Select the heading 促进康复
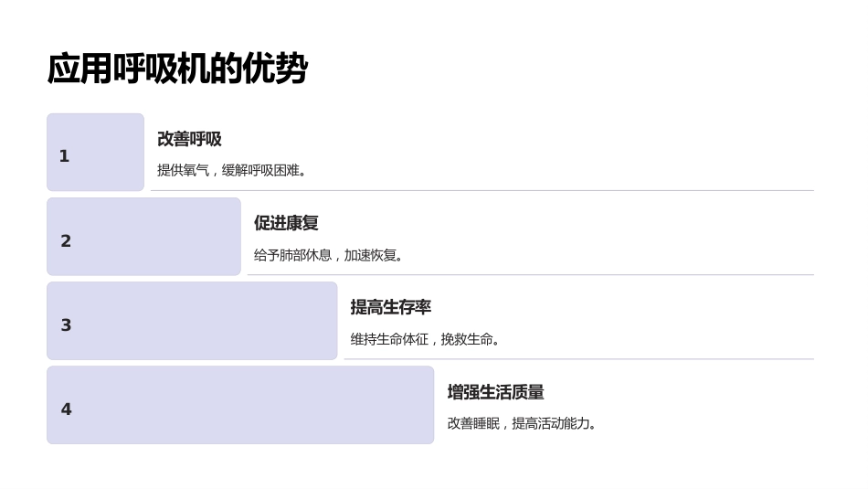Image resolution: width=868 pixels, height=489 pixels. point(286,223)
